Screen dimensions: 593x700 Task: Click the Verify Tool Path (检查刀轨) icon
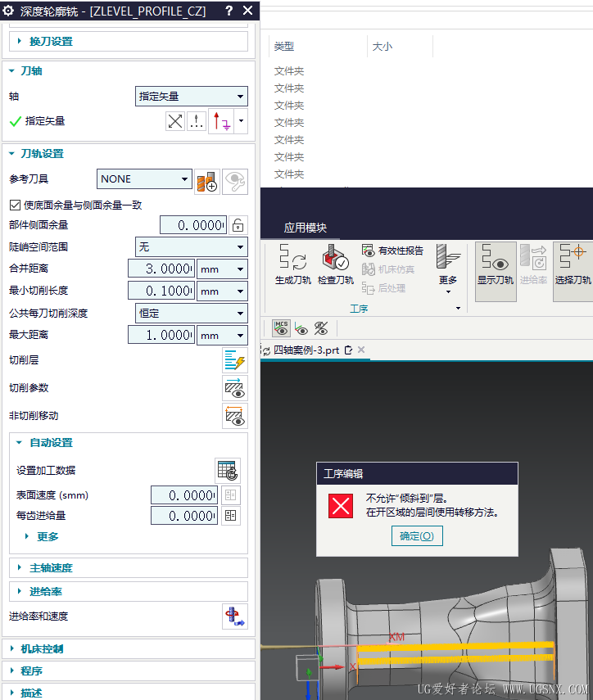(335, 264)
